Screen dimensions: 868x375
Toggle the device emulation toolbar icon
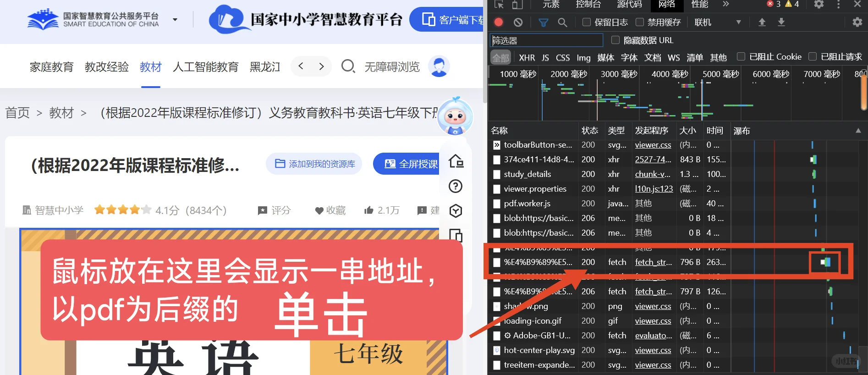(517, 4)
